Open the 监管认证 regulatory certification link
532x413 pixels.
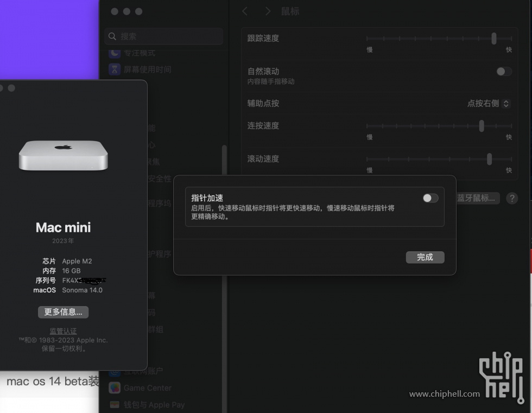(x=63, y=331)
